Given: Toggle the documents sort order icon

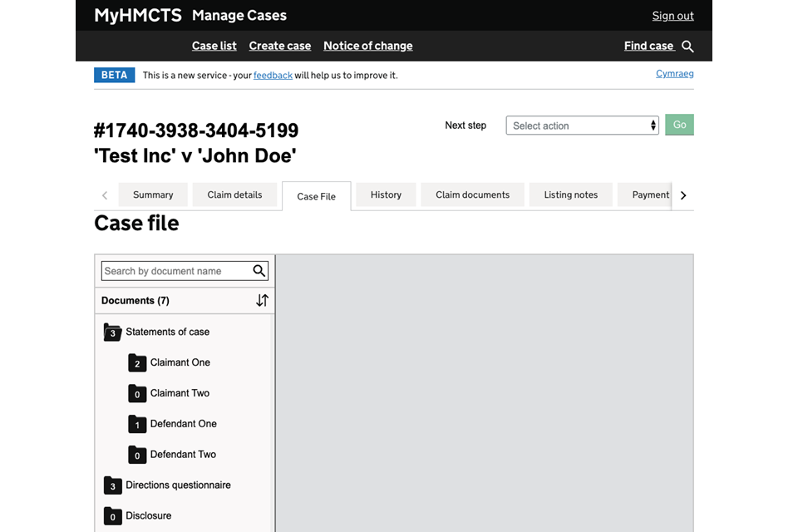Looking at the screenshot, I should [x=262, y=301].
